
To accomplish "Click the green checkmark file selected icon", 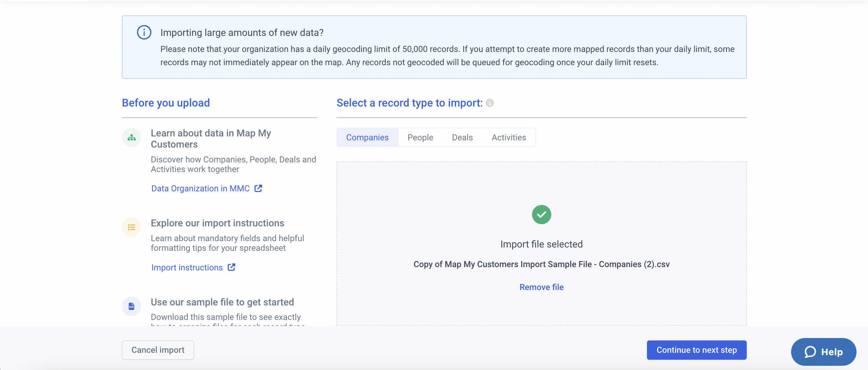I will [541, 215].
